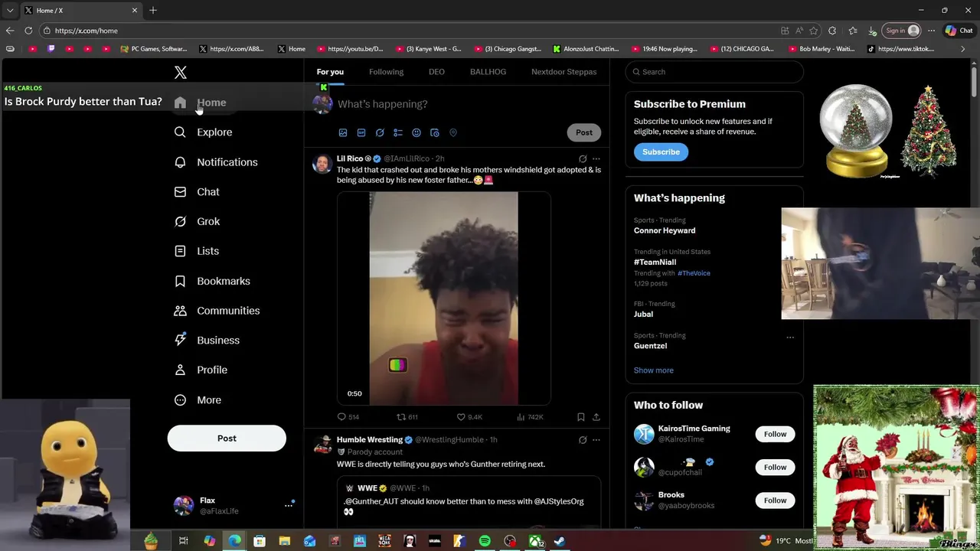Open #TheVoice hashtag link
This screenshot has width=980, height=551.
[x=694, y=273]
